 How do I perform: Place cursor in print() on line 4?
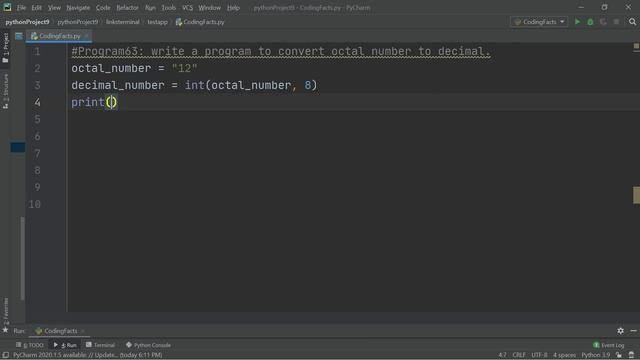[111, 102]
